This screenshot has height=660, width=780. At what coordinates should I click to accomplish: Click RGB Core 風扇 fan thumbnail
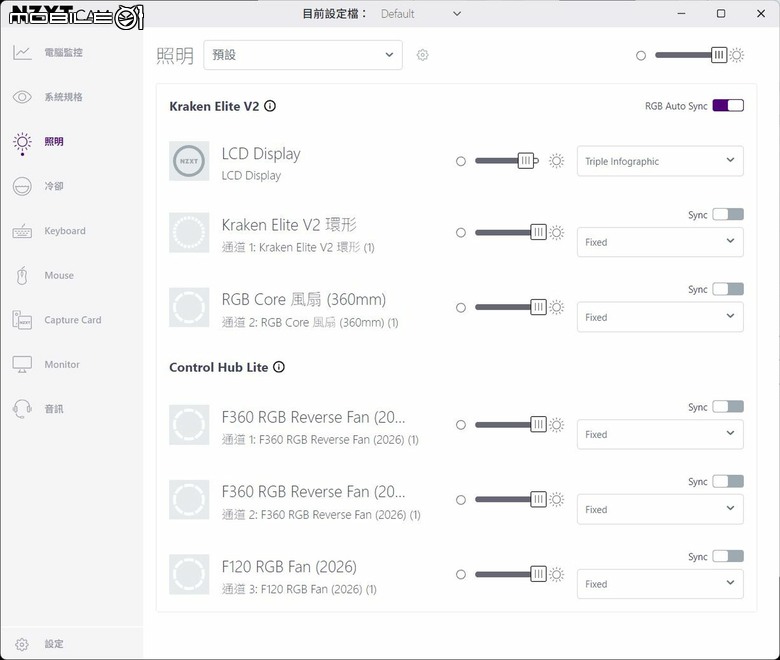point(189,307)
